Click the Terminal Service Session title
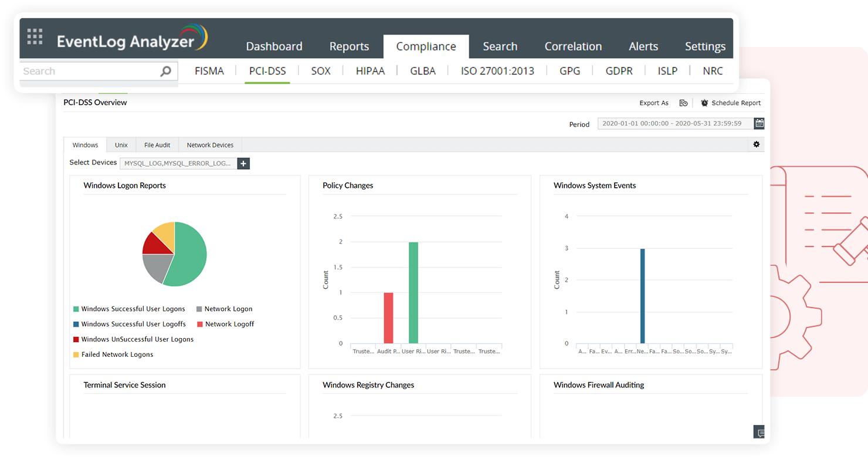This screenshot has height=459, width=868. pyautogui.click(x=124, y=385)
